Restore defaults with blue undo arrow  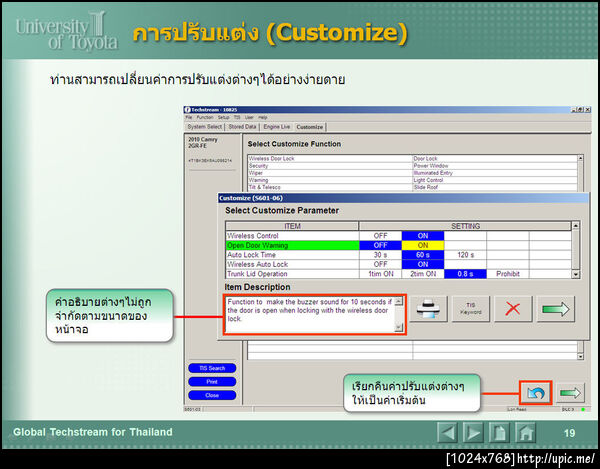click(536, 392)
